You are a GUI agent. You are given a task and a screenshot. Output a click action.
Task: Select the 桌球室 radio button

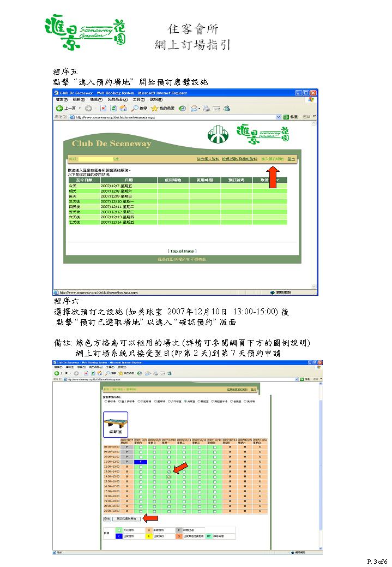186,402
